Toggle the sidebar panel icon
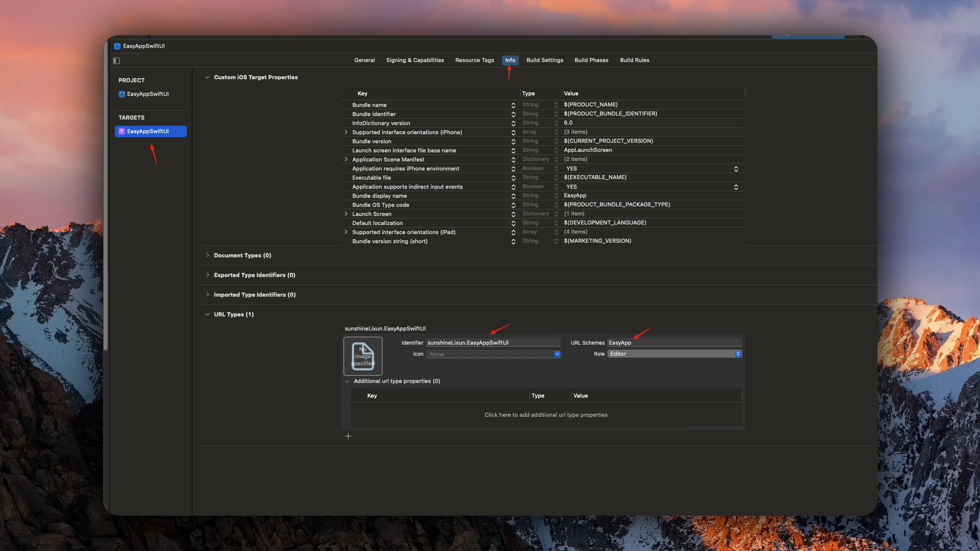 (x=117, y=61)
